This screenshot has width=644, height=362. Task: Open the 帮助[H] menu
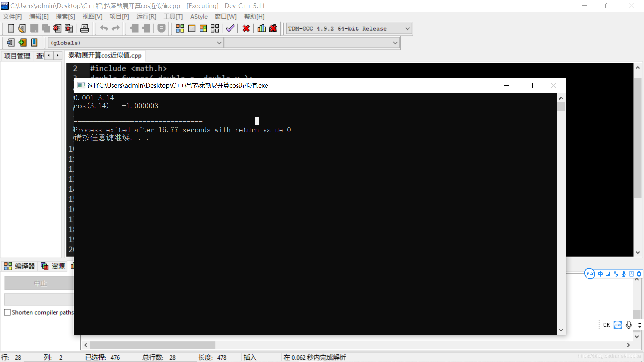coord(254,17)
